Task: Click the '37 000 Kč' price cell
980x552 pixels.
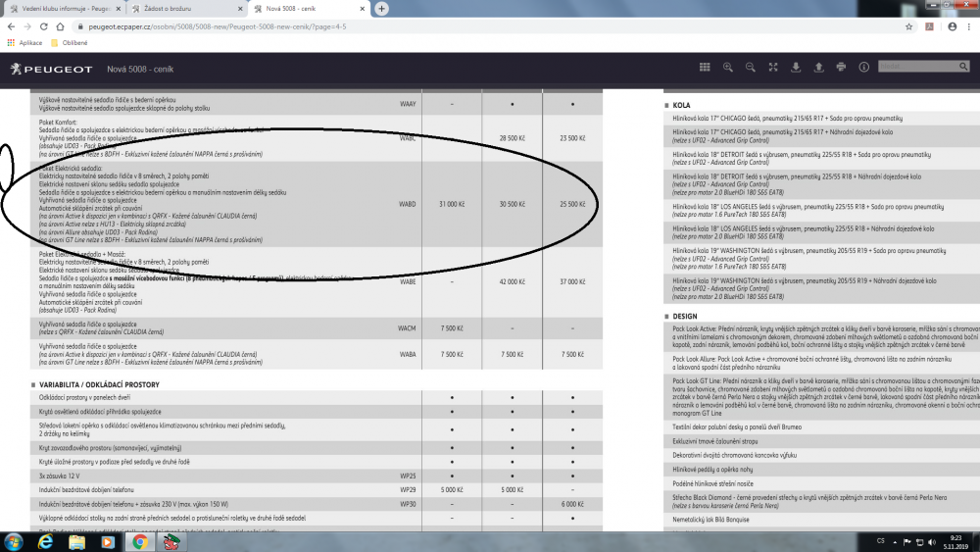Action: tap(572, 282)
